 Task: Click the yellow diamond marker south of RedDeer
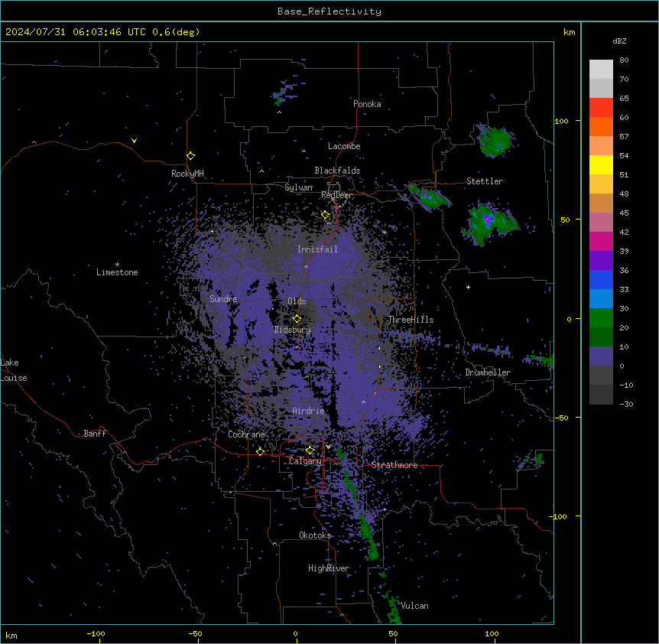pyautogui.click(x=325, y=215)
